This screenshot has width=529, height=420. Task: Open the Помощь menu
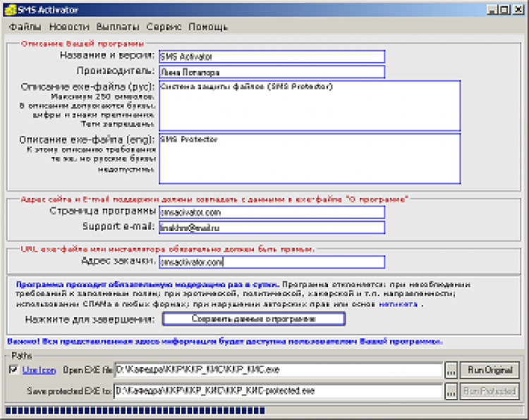coord(208,27)
